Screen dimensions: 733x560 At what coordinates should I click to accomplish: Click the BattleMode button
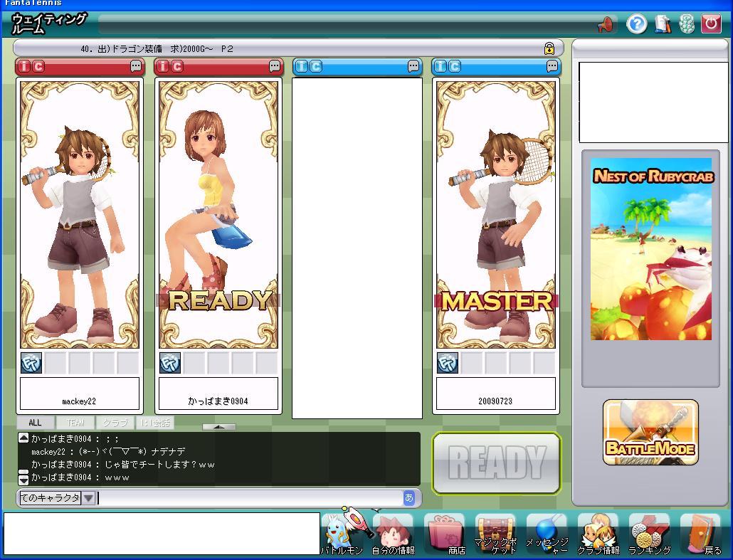coord(650,433)
